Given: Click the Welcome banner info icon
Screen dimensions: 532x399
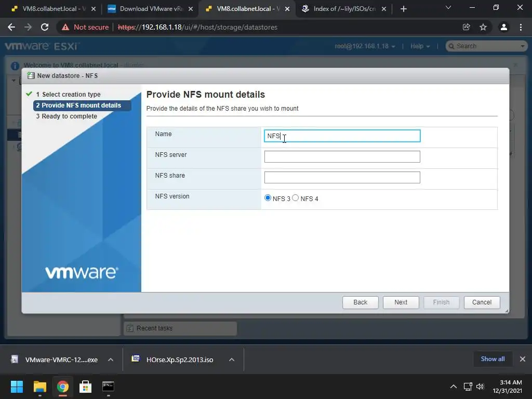Looking at the screenshot, I should 15,65.
